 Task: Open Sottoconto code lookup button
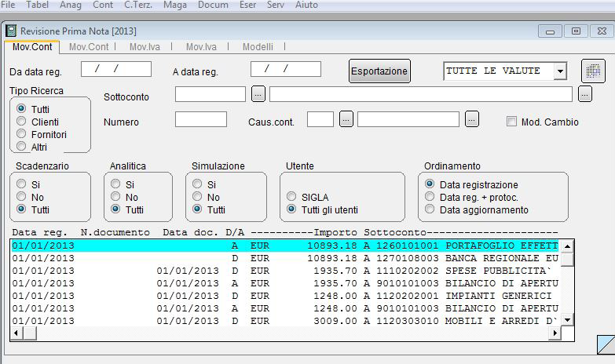click(258, 94)
